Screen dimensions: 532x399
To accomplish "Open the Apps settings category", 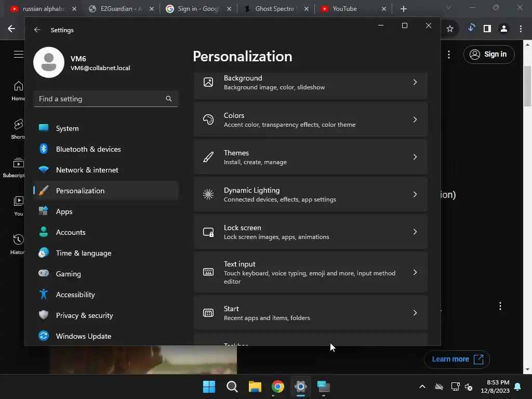I will pyautogui.click(x=106, y=211).
